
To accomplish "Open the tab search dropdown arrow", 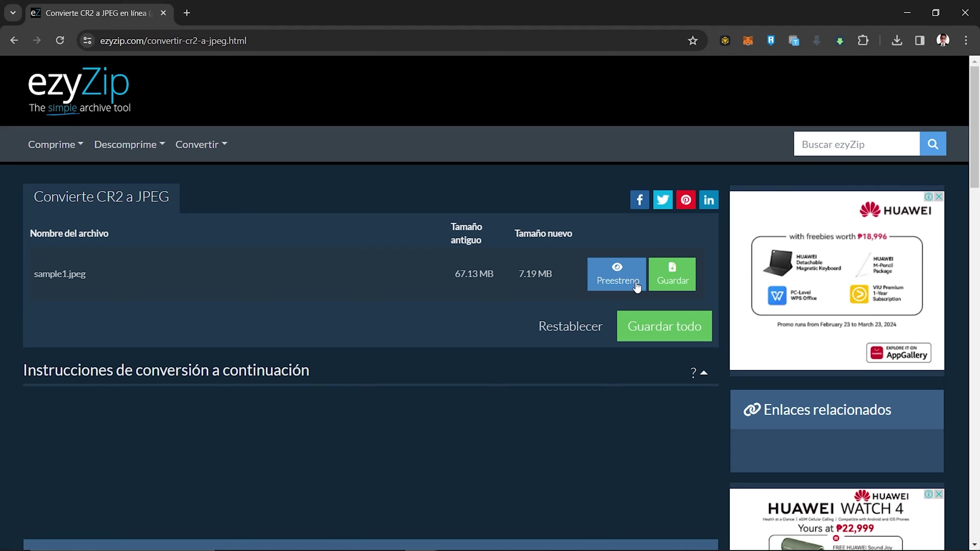I will (13, 13).
